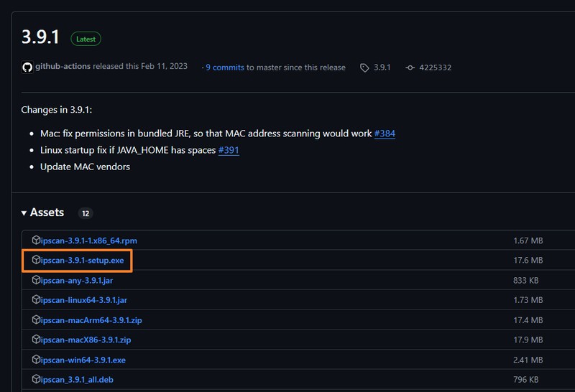Click the github-actions avatar icon
This screenshot has width=575, height=392.
(27, 67)
